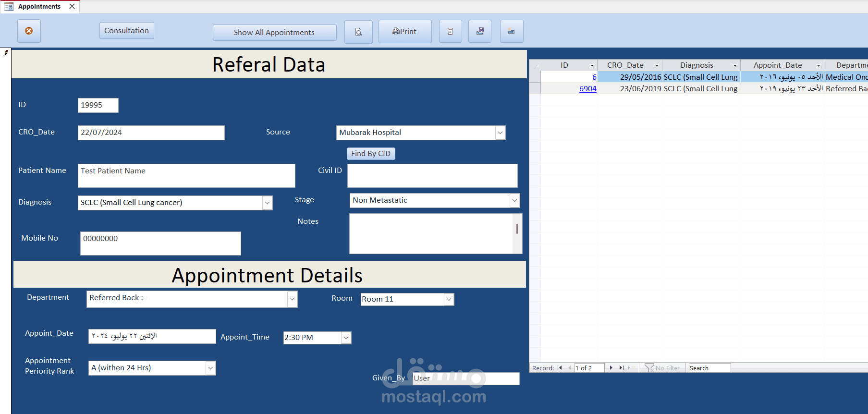Open CRO_Date column filter arrow
The height and width of the screenshot is (414, 868).
[657, 65]
